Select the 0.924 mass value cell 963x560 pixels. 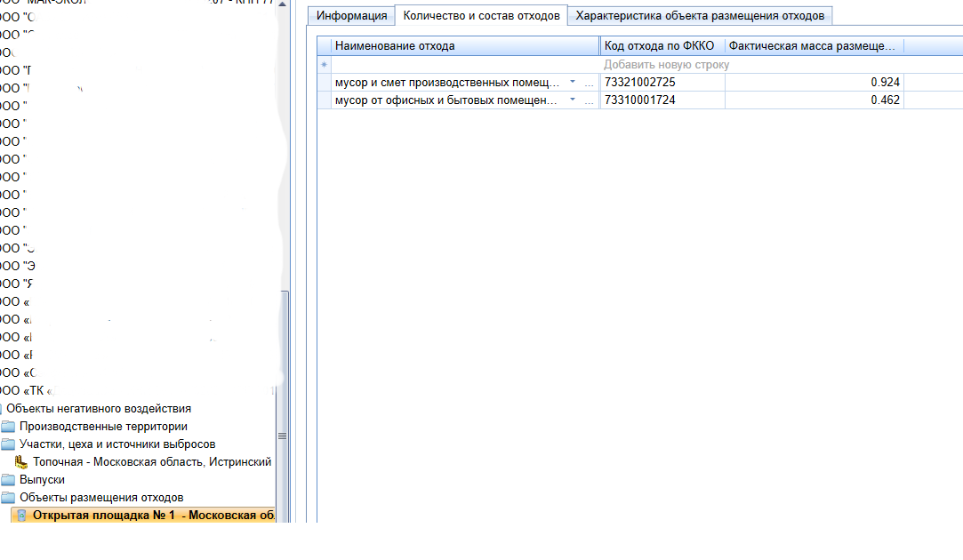[814, 83]
